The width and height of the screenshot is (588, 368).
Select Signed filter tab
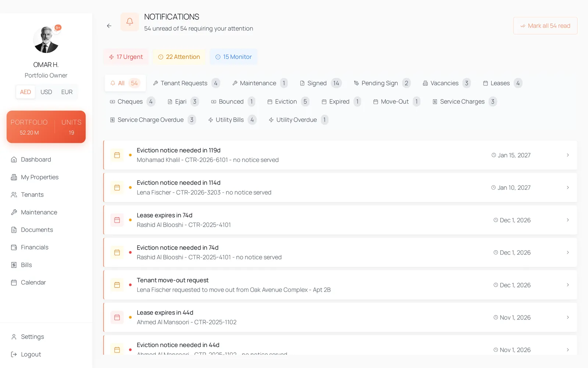(x=321, y=83)
